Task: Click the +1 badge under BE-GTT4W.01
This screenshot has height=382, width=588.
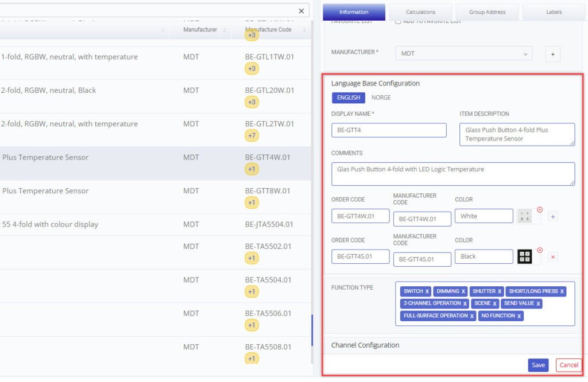Action: click(x=252, y=169)
